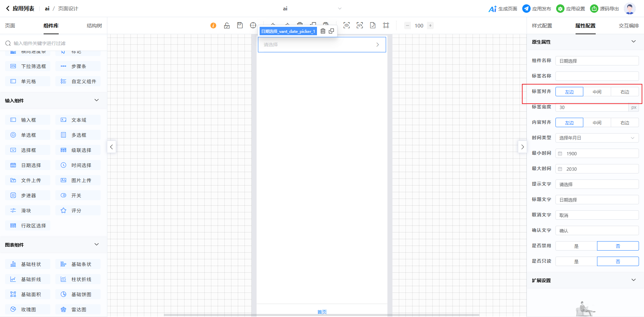
Task: Switch to the 样式配置 tab
Action: click(x=542, y=26)
